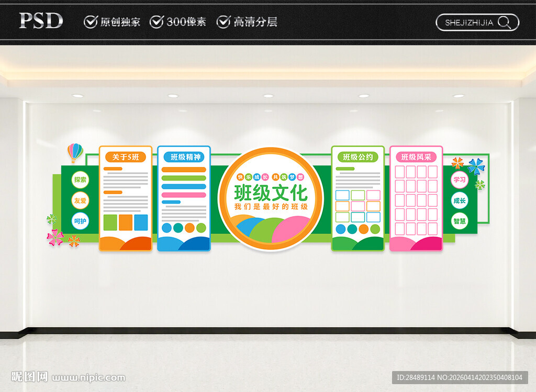Screen dimensions: 536x392
Task: Select the blue color dot under 班级公约
Action: (x=341, y=228)
